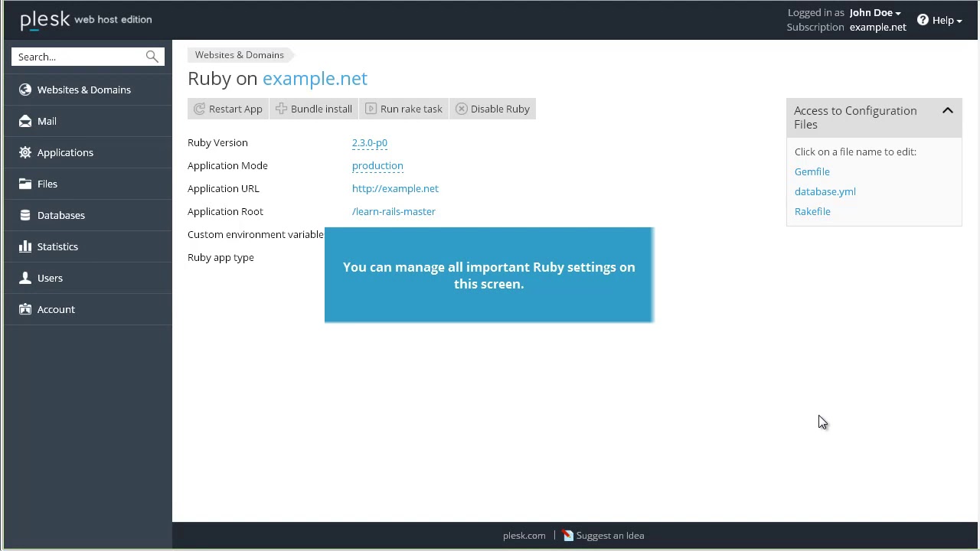The width and height of the screenshot is (980, 551).
Task: Click into the Search input field
Action: point(79,57)
